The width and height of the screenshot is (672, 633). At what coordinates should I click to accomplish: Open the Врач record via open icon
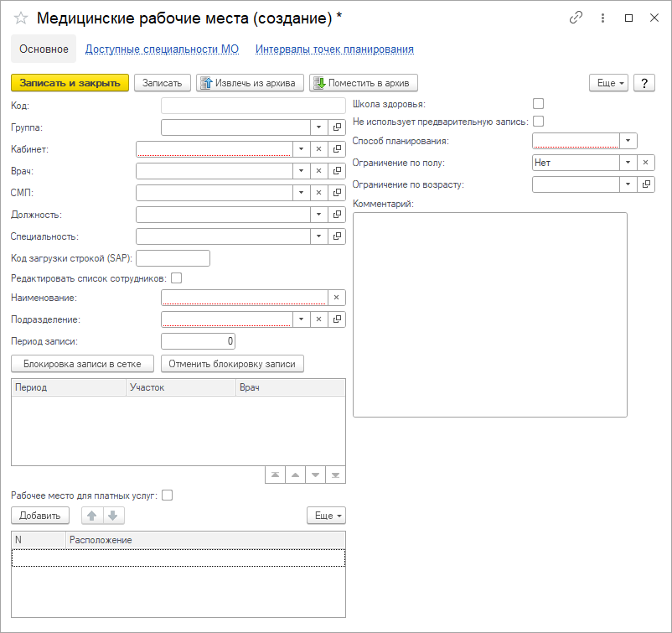(337, 171)
